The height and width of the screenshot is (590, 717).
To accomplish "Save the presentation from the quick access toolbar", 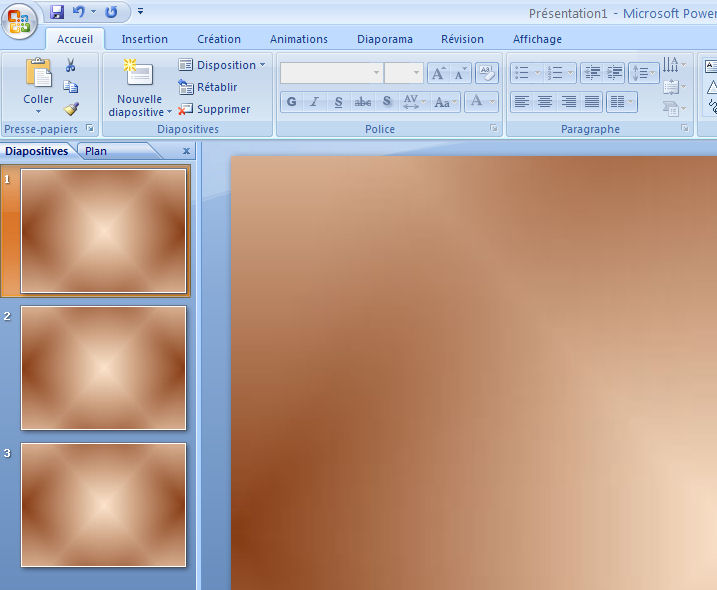I will tap(56, 12).
